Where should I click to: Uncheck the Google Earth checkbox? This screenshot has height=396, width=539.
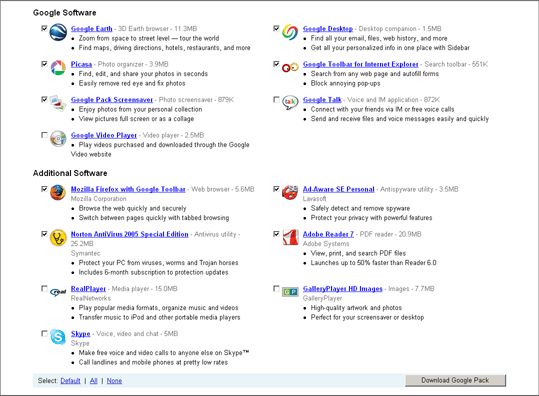[x=44, y=28]
